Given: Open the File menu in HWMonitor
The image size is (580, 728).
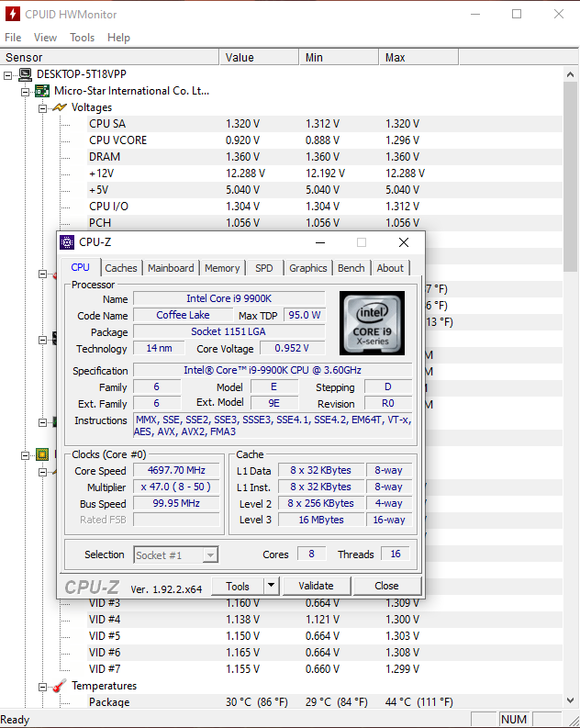Looking at the screenshot, I should tap(13, 38).
